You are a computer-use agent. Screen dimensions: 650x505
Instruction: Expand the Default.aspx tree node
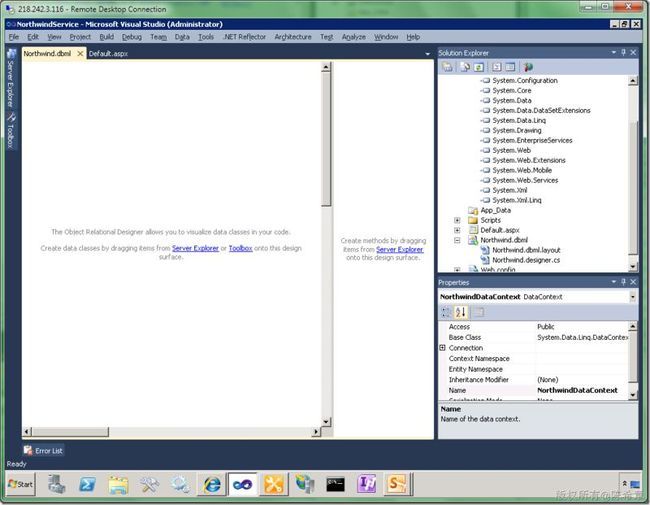pyautogui.click(x=457, y=230)
